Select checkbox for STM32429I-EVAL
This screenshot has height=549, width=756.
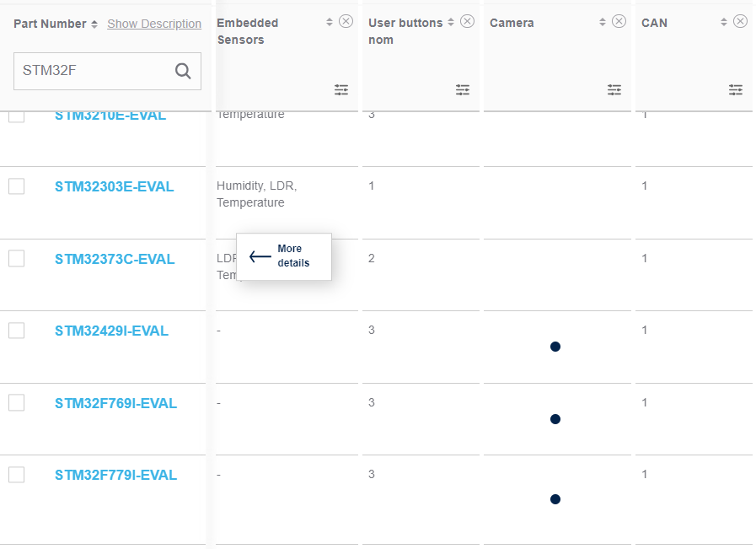tap(16, 331)
